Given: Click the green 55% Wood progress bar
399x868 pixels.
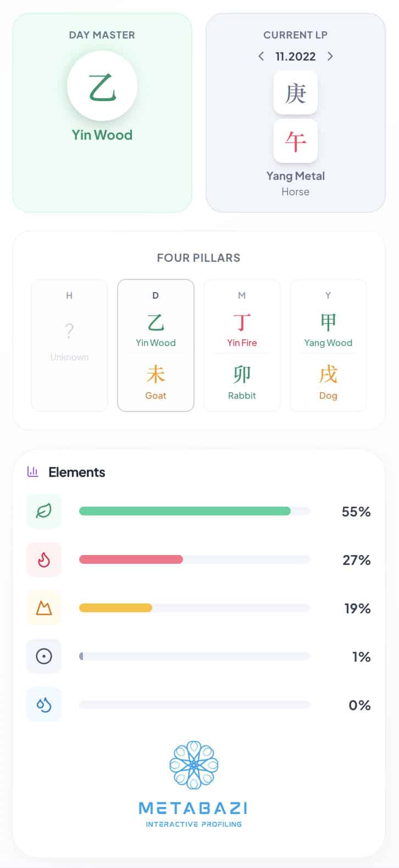Looking at the screenshot, I should 185,512.
